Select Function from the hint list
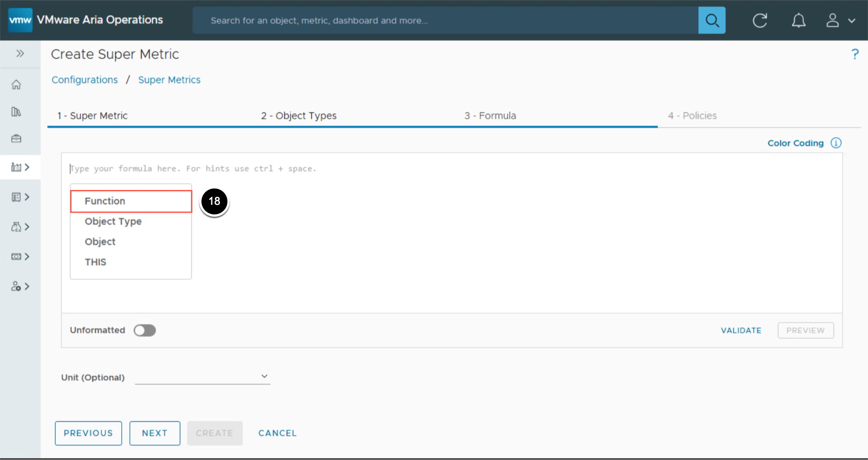The width and height of the screenshot is (868, 460). pyautogui.click(x=105, y=201)
